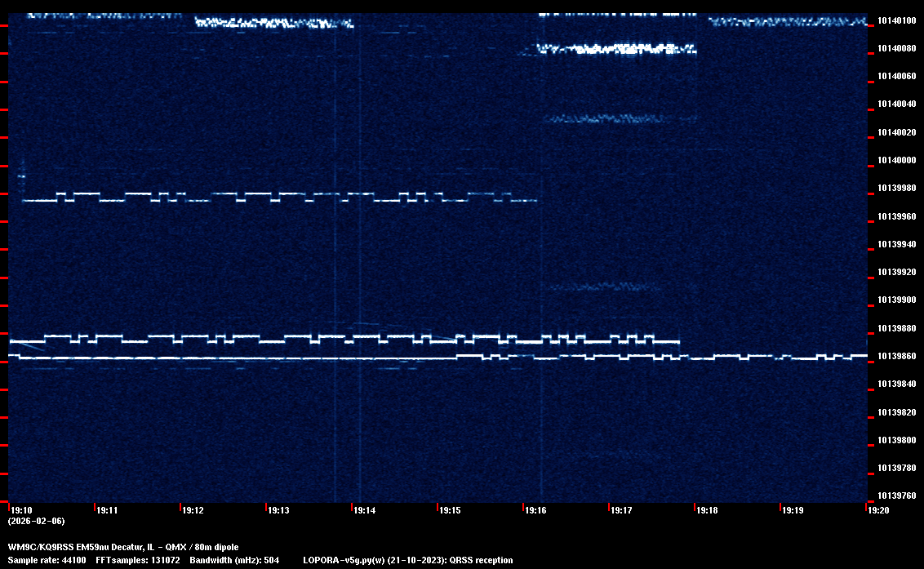Click the 10139780 frequency label
Viewport: 924px width, 569px height.
pyautogui.click(x=896, y=468)
